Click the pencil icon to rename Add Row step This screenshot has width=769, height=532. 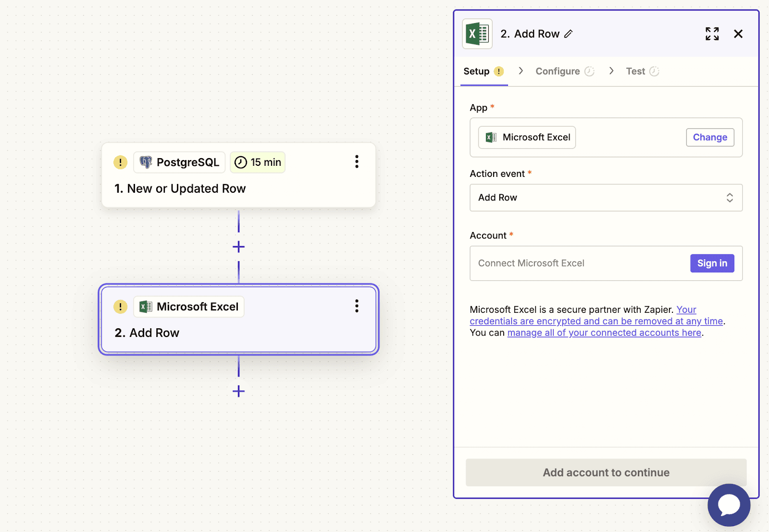pos(569,34)
